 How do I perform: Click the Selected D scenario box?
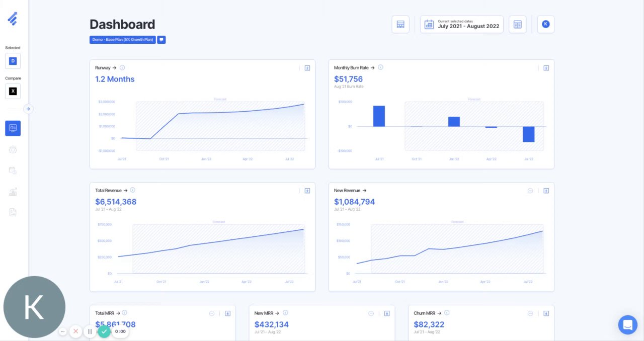(13, 61)
